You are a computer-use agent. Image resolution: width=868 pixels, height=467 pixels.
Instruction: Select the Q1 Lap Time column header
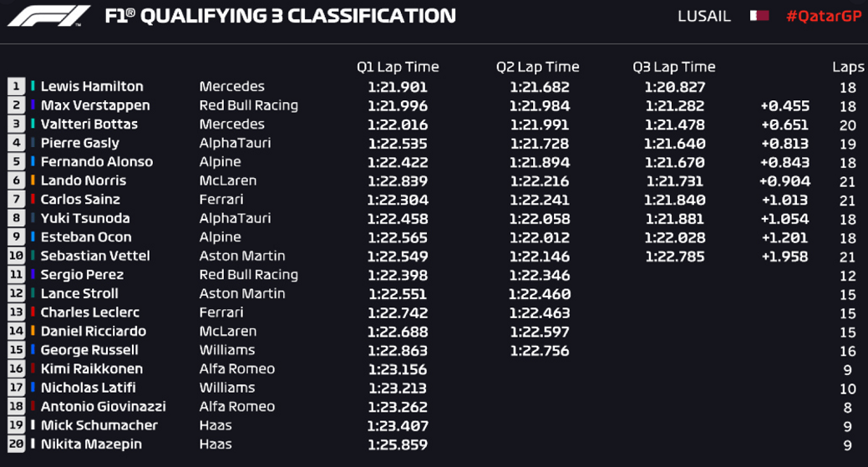click(398, 67)
